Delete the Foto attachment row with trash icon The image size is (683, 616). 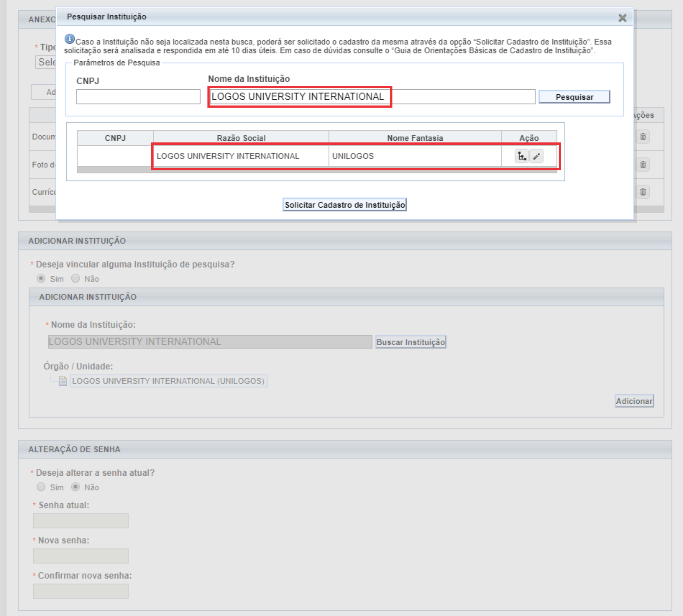click(643, 165)
